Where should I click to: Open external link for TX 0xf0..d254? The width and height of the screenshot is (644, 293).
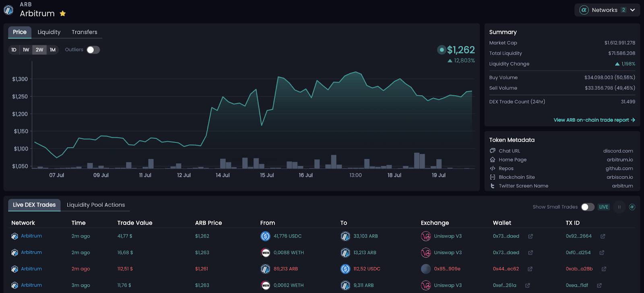(x=602, y=253)
